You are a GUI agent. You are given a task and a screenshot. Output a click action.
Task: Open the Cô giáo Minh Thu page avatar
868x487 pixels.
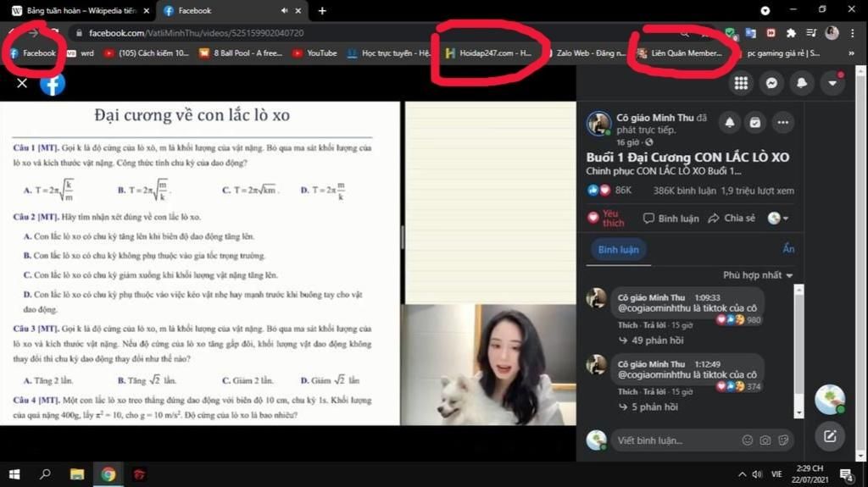click(598, 123)
